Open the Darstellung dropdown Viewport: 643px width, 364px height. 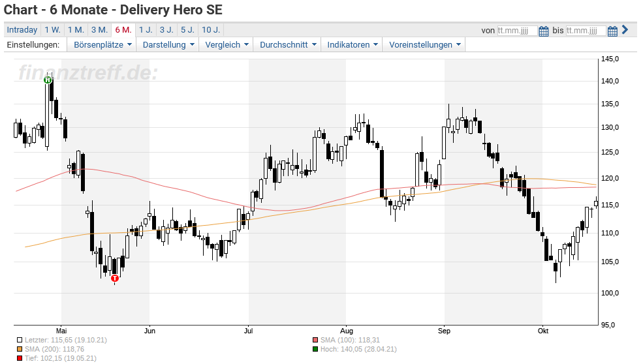pyautogui.click(x=168, y=44)
